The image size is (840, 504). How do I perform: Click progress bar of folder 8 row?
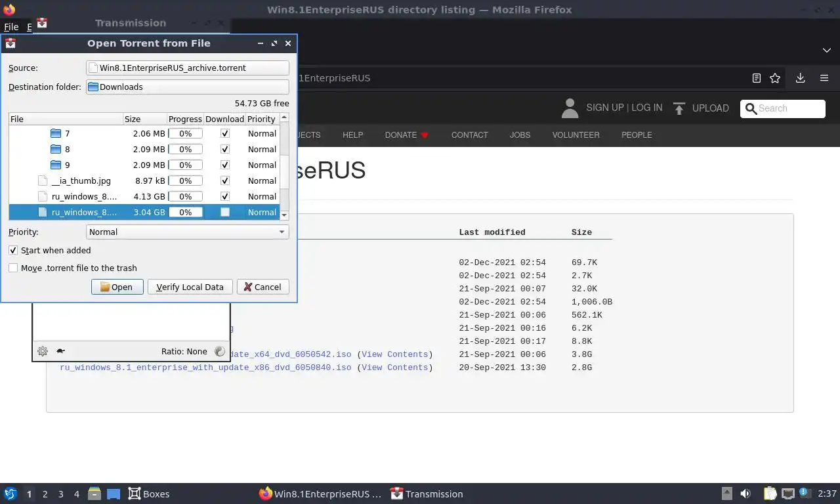point(185,149)
